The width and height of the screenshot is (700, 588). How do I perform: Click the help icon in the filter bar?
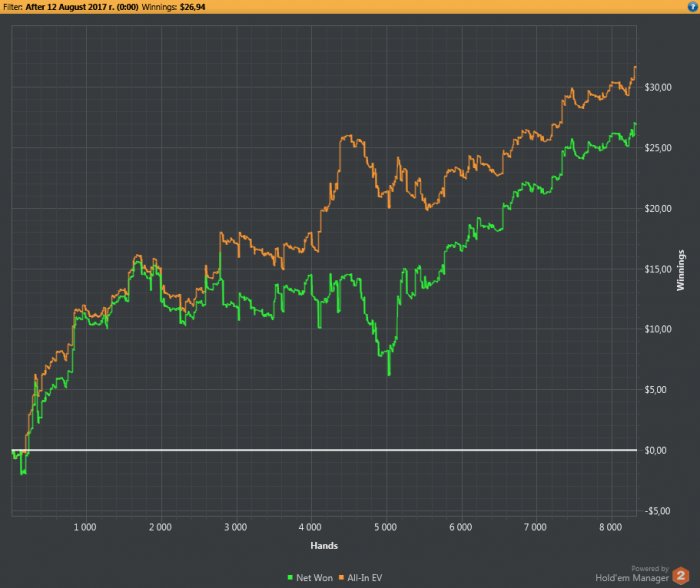[693, 7]
